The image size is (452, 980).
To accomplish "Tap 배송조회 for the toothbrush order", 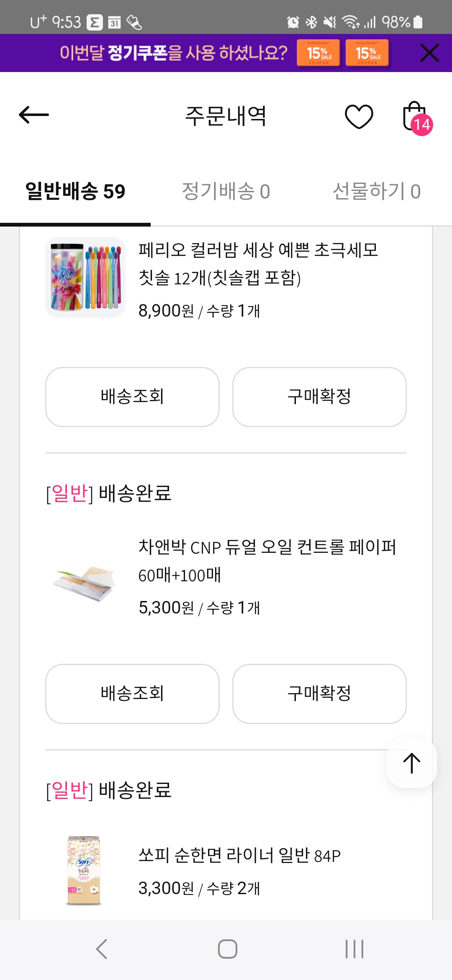I will tap(132, 397).
